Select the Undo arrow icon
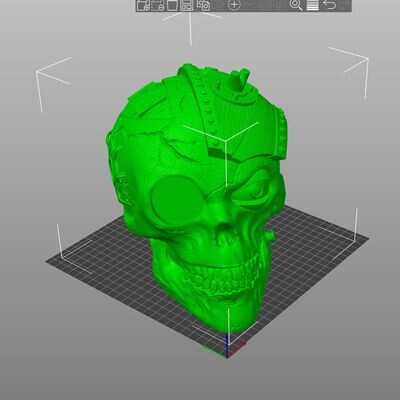 [x=329, y=5]
